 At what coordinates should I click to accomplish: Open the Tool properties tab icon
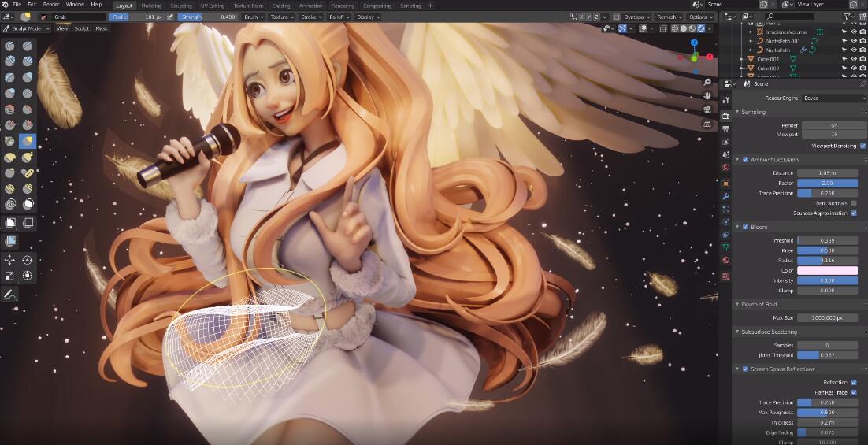[x=725, y=99]
